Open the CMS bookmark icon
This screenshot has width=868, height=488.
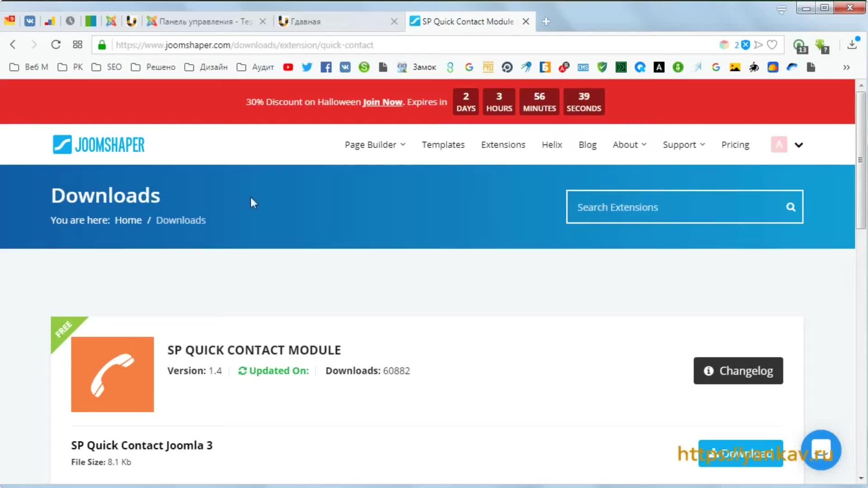click(x=583, y=67)
